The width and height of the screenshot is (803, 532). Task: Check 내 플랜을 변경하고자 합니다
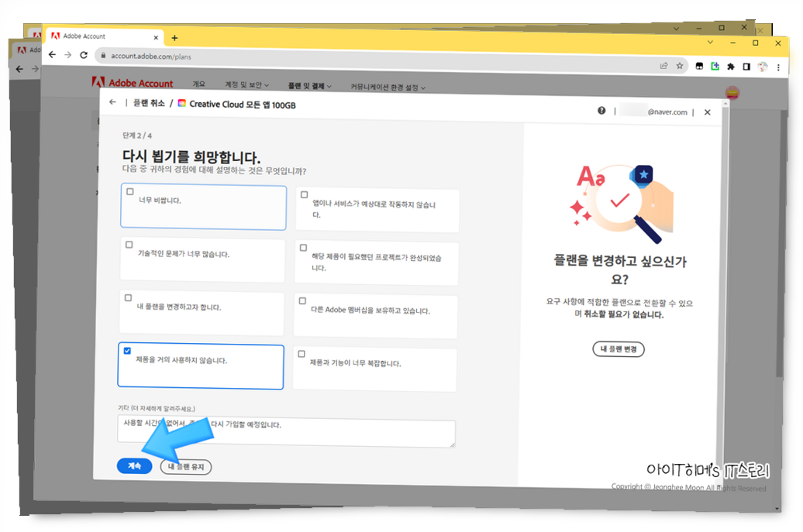coord(128,297)
